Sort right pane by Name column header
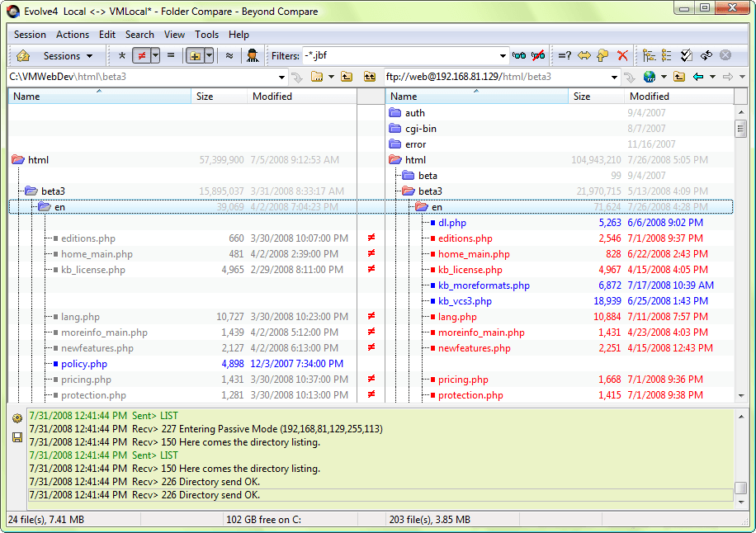Image resolution: width=756 pixels, height=533 pixels. click(x=477, y=97)
